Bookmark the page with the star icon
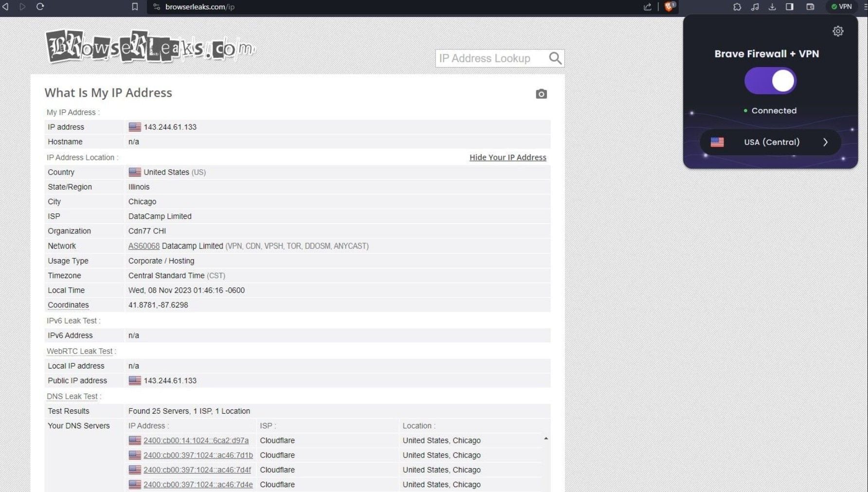868x492 pixels. (135, 7)
